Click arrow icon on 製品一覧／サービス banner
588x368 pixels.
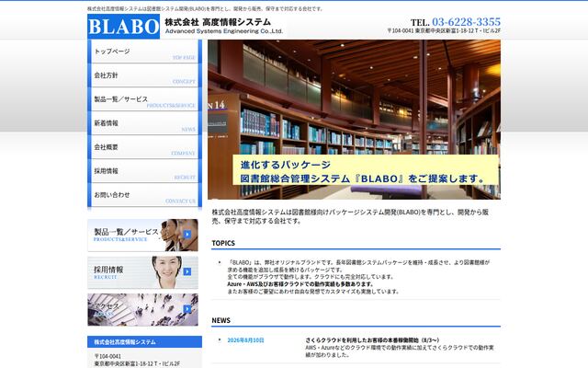pos(187,235)
